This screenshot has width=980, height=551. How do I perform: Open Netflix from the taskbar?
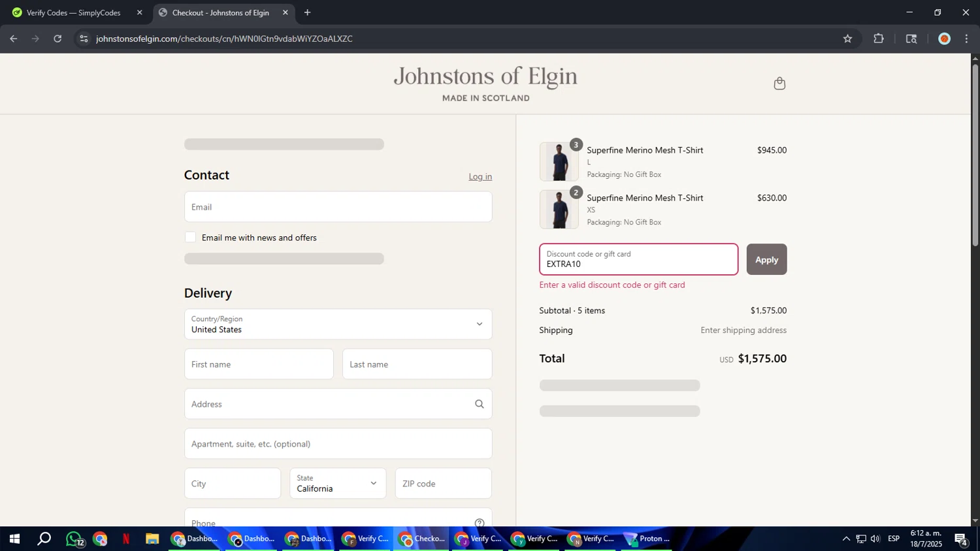tap(126, 539)
